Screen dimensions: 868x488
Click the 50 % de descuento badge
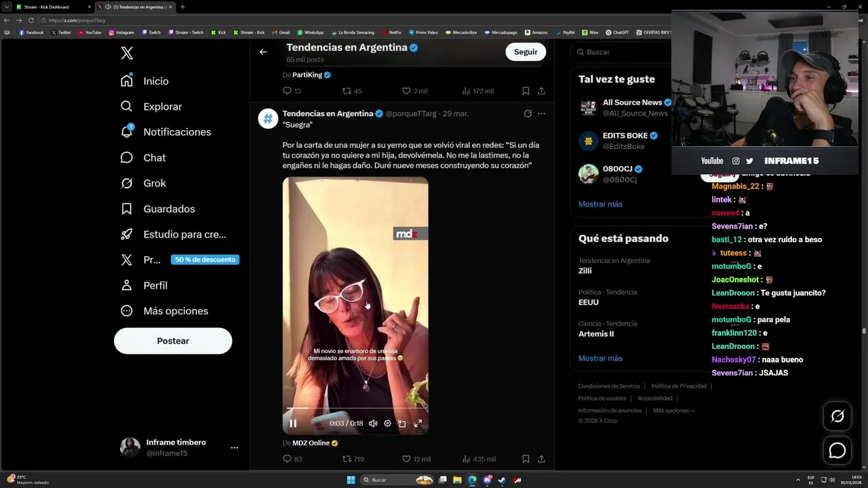click(x=205, y=260)
